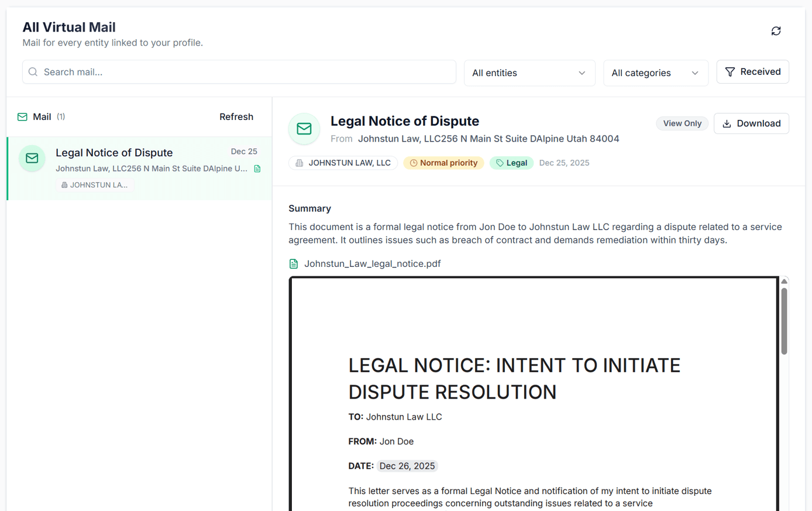Image resolution: width=812 pixels, height=511 pixels.
Task: Click the tag icon in Legal badge
Action: click(x=500, y=163)
